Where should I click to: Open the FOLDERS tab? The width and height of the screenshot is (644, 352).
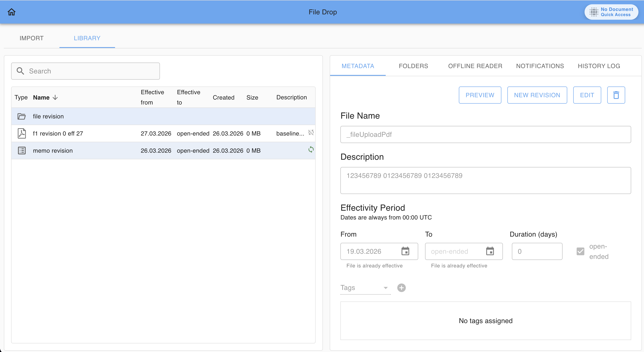tap(413, 66)
